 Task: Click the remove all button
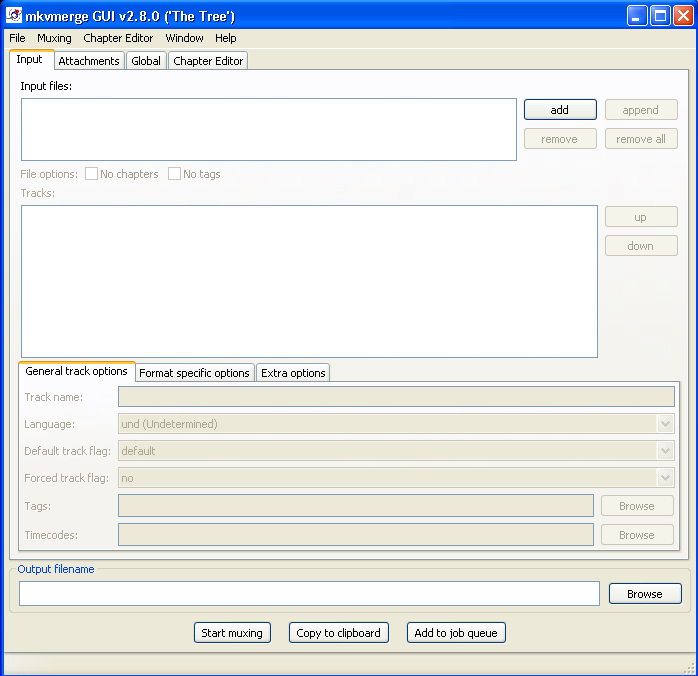coord(641,139)
